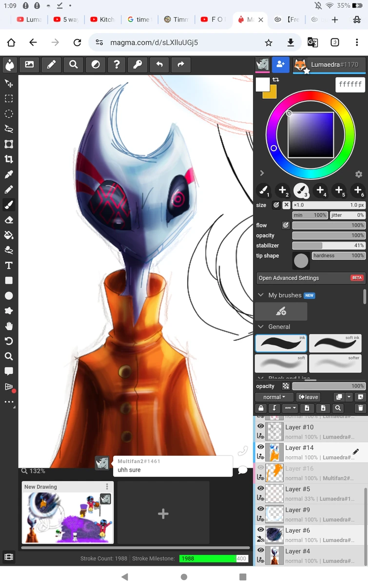Image resolution: width=368 pixels, height=588 pixels.
Task: Toggle pressure sensitivity for brush size
Action: (x=276, y=205)
